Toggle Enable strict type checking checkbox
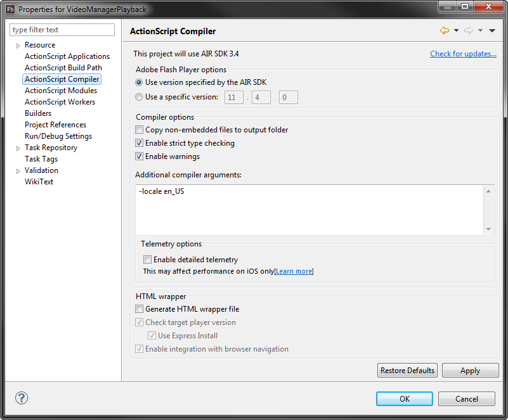 [x=140, y=143]
